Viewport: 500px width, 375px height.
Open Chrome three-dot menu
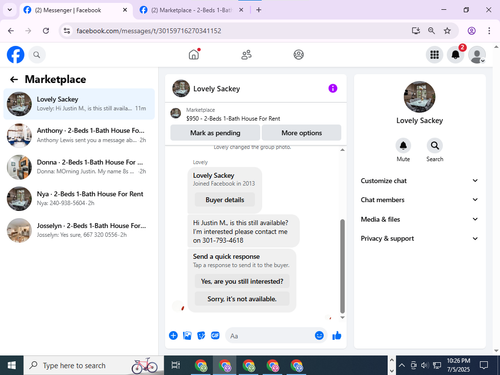[489, 31]
